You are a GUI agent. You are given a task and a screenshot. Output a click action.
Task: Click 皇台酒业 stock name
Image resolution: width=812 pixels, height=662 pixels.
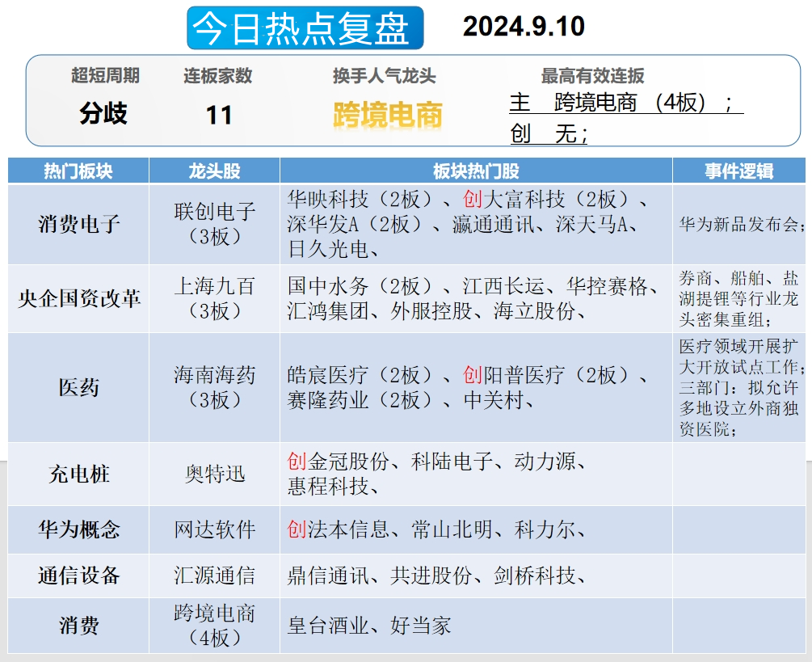coord(328,626)
